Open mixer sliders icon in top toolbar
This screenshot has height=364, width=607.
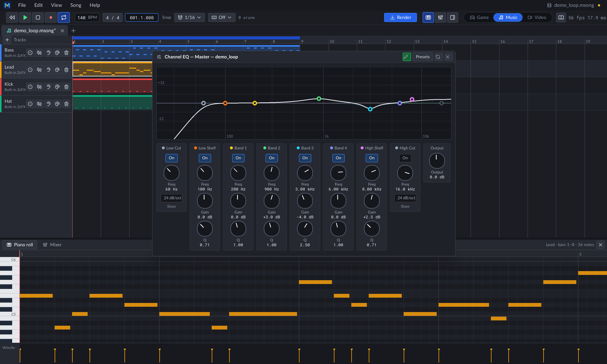tap(440, 17)
